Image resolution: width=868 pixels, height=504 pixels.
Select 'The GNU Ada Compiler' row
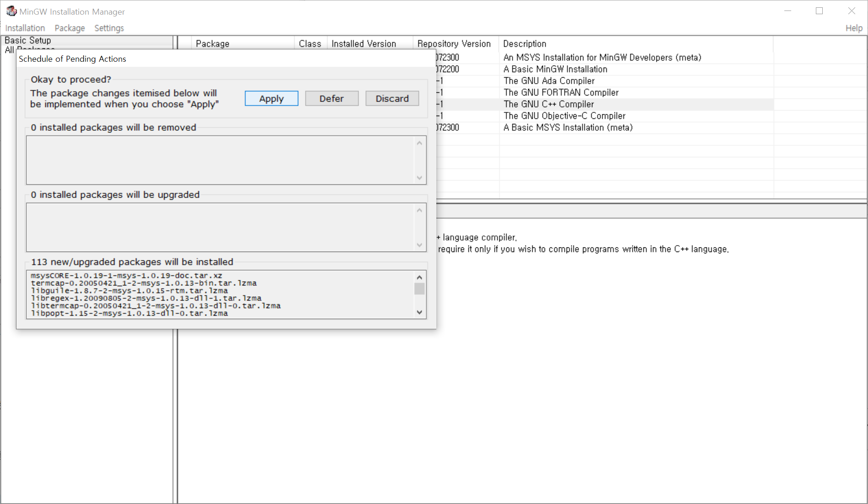605,80
